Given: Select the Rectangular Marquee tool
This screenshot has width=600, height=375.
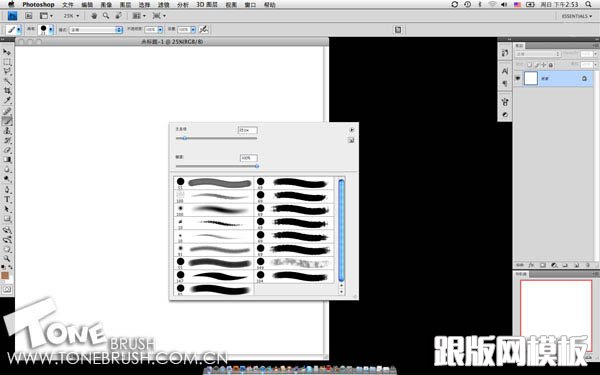Looking at the screenshot, I should coord(7,62).
